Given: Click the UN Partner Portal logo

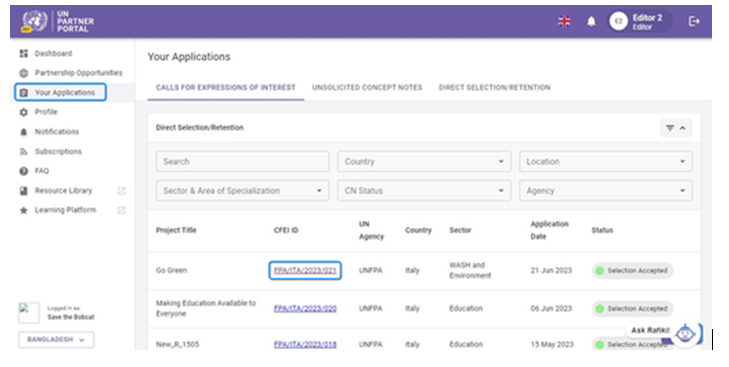Looking at the screenshot, I should click(58, 21).
